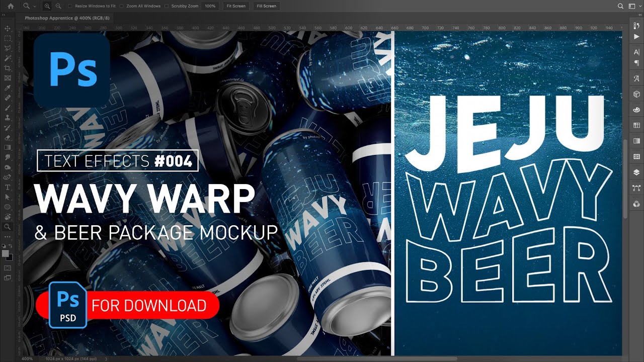
Task: Enable Zoom All Windows checkbox
Action: (122, 6)
